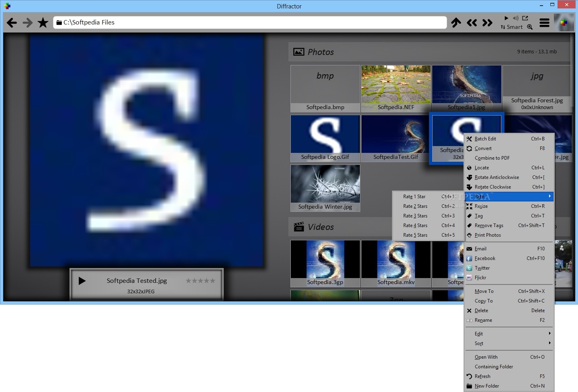Select Rate 1 Star in submenu

[x=428, y=197]
